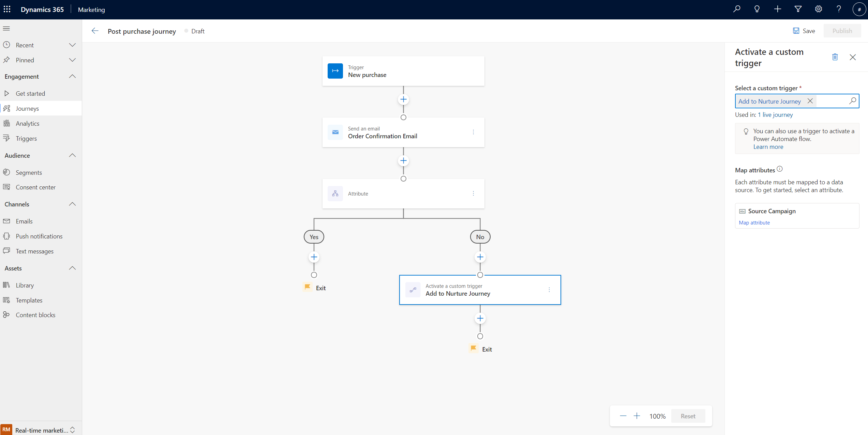Click the delete icon in the side panel

(x=834, y=57)
